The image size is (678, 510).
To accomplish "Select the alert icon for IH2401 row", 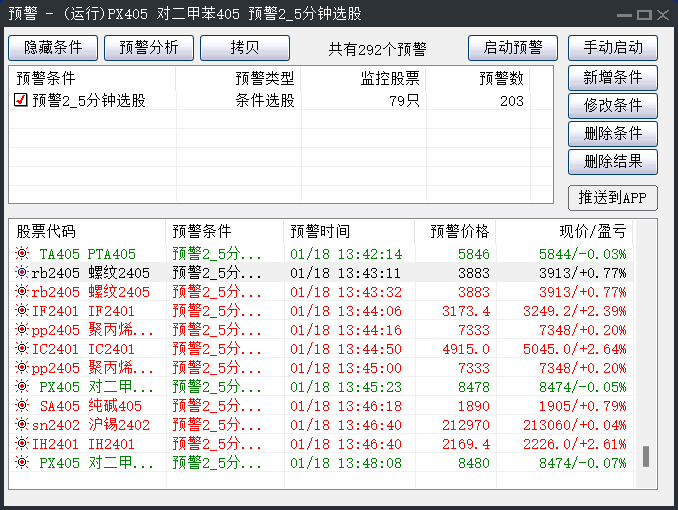I will pyautogui.click(x=22, y=444).
